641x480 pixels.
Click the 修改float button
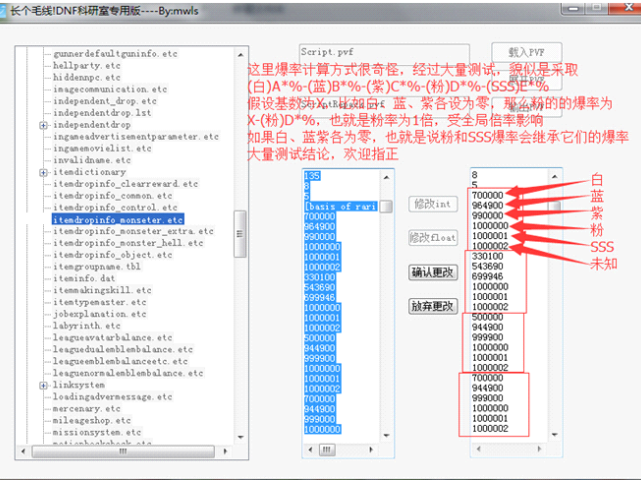click(x=432, y=238)
